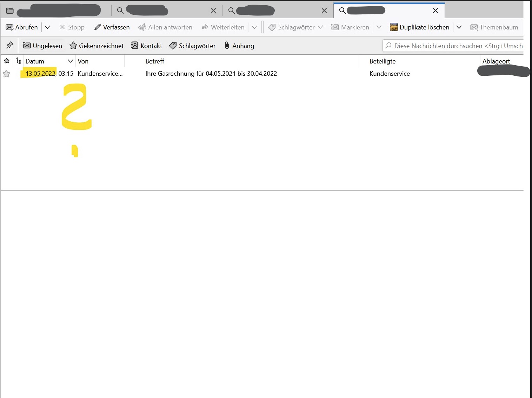Click the Weiterleiten forward button
This screenshot has width=532, height=398.
click(x=223, y=27)
